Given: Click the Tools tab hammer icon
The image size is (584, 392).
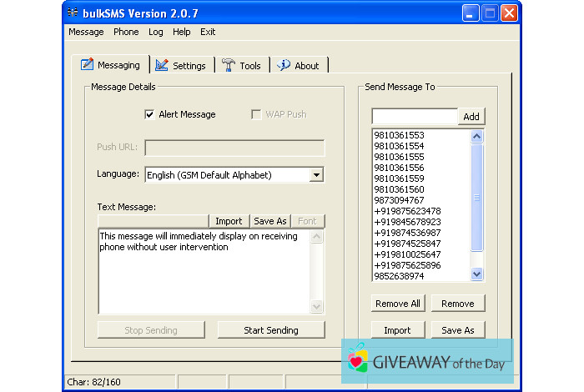Looking at the screenshot, I should click(x=229, y=65).
